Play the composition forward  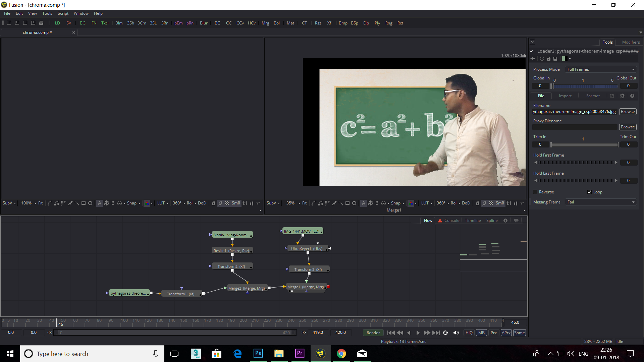(418, 333)
